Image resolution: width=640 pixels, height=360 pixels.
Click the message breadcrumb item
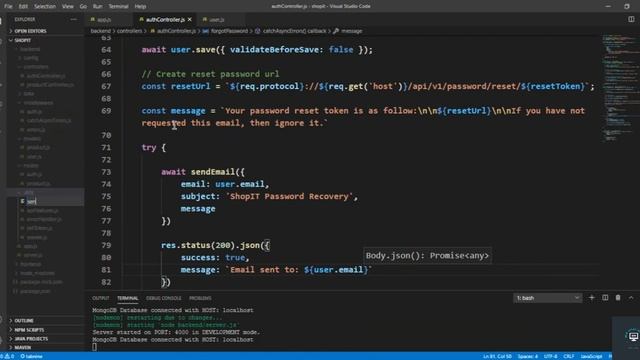(351, 31)
